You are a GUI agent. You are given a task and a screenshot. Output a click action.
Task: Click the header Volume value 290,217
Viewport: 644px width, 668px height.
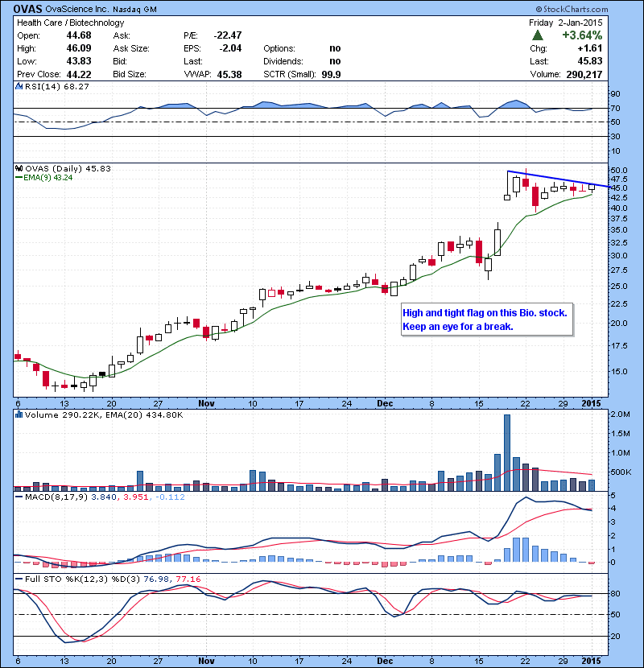coord(584,74)
